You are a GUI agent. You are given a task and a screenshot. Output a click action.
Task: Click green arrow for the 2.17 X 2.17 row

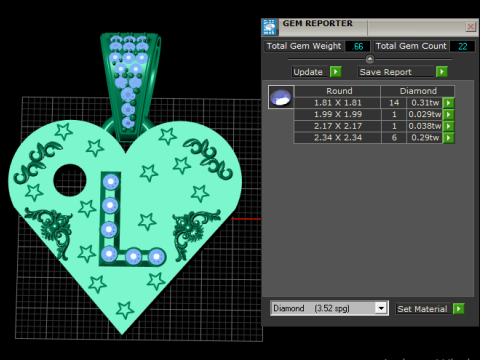coord(449,126)
